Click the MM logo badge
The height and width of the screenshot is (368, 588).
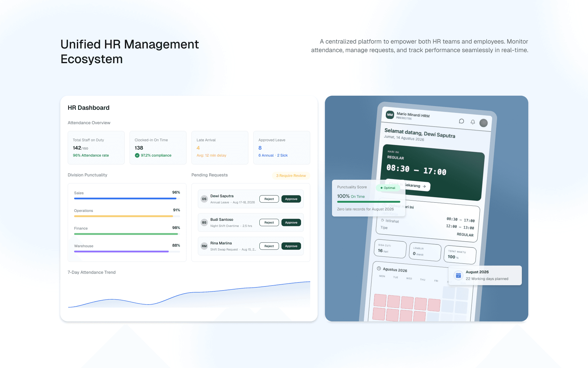(390, 115)
